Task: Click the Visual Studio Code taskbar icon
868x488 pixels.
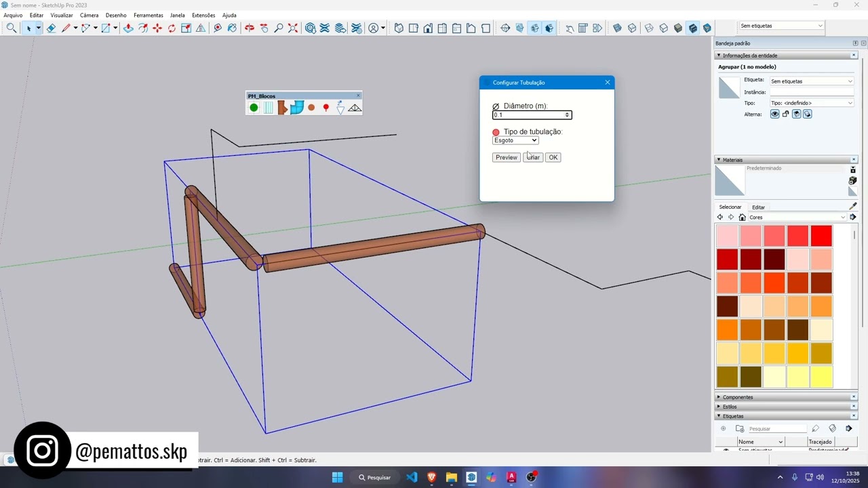Action: click(x=412, y=477)
